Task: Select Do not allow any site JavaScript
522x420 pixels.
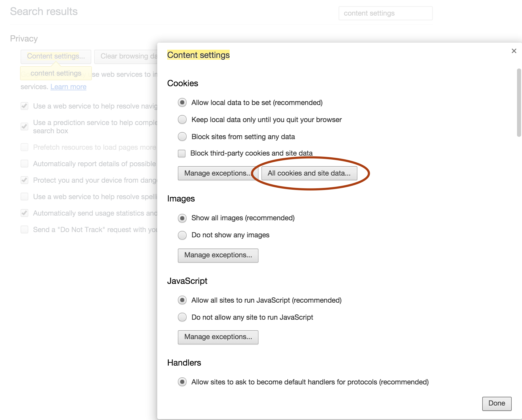Action: point(182,317)
